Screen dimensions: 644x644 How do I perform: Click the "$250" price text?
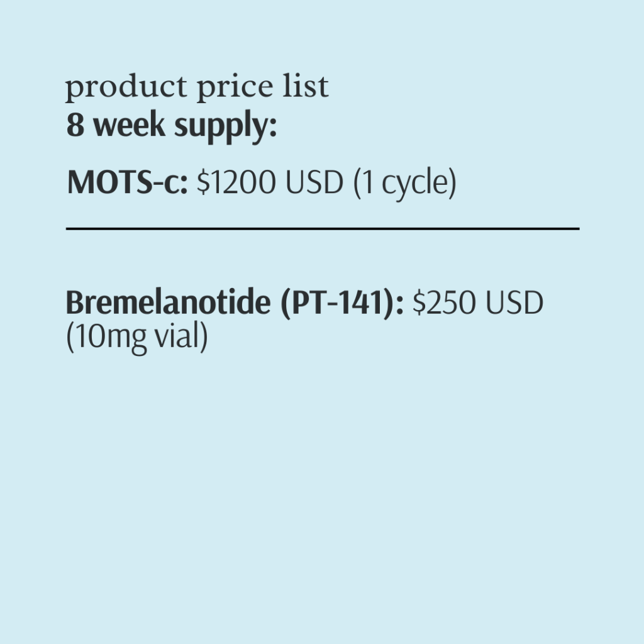(445, 303)
